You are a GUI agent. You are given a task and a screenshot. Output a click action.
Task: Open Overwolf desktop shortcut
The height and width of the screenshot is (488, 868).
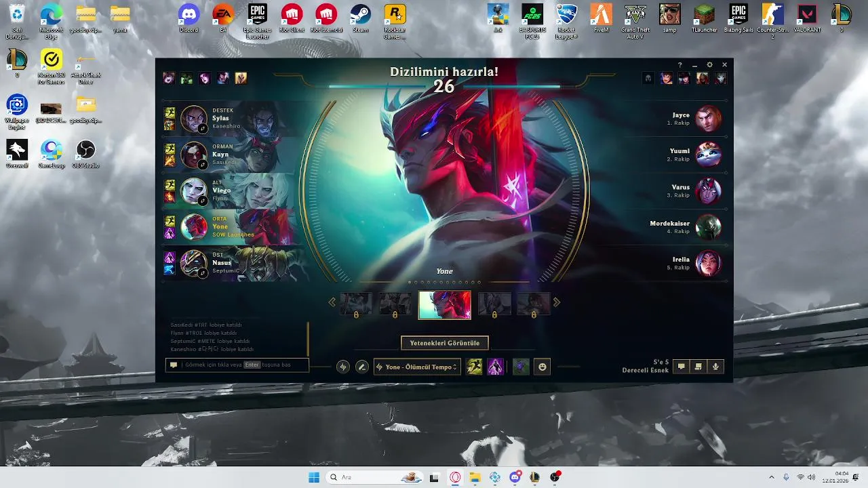17,155
